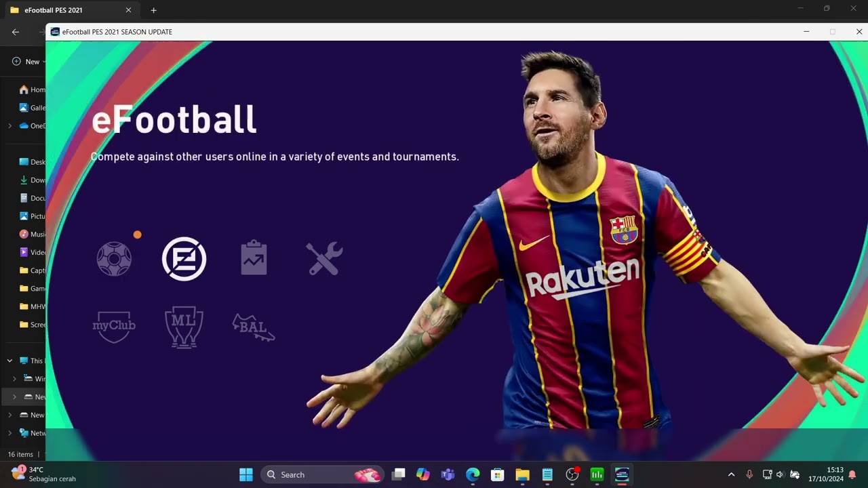Screen dimensions: 868x488
Task: Open Microsoft Teams from the taskbar
Action: (x=448, y=474)
